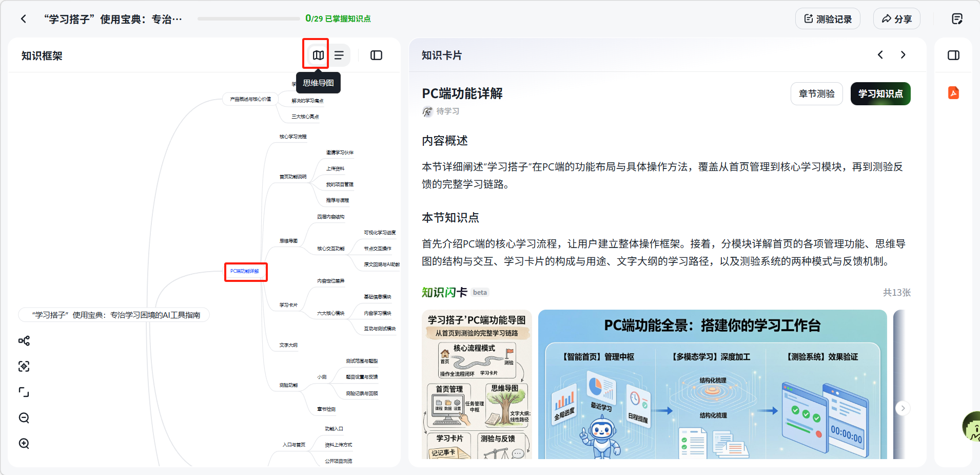Enter fullscreen mode for the mind map
Screen dimensions: 980x475
pyautogui.click(x=24, y=392)
